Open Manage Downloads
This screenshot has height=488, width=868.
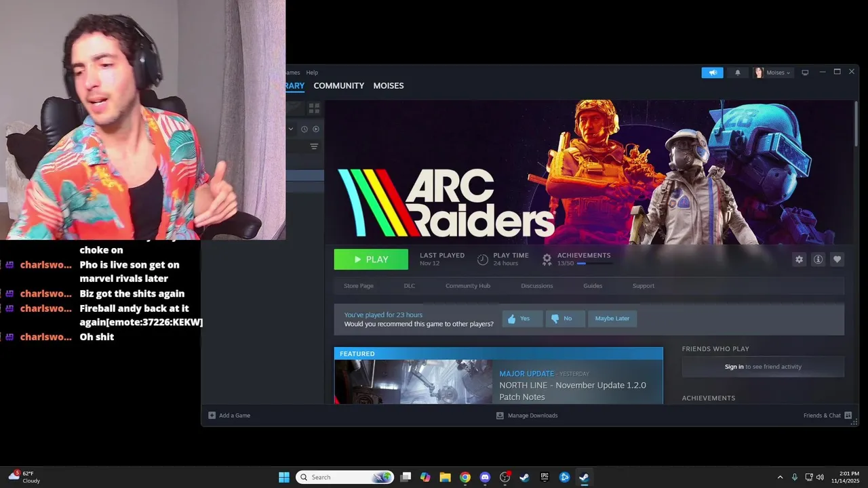tap(527, 415)
